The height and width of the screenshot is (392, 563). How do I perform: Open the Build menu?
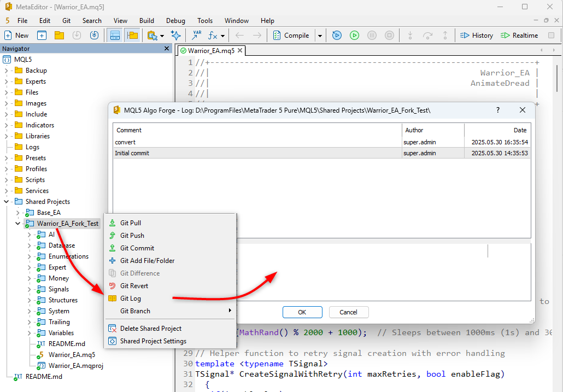(x=146, y=20)
